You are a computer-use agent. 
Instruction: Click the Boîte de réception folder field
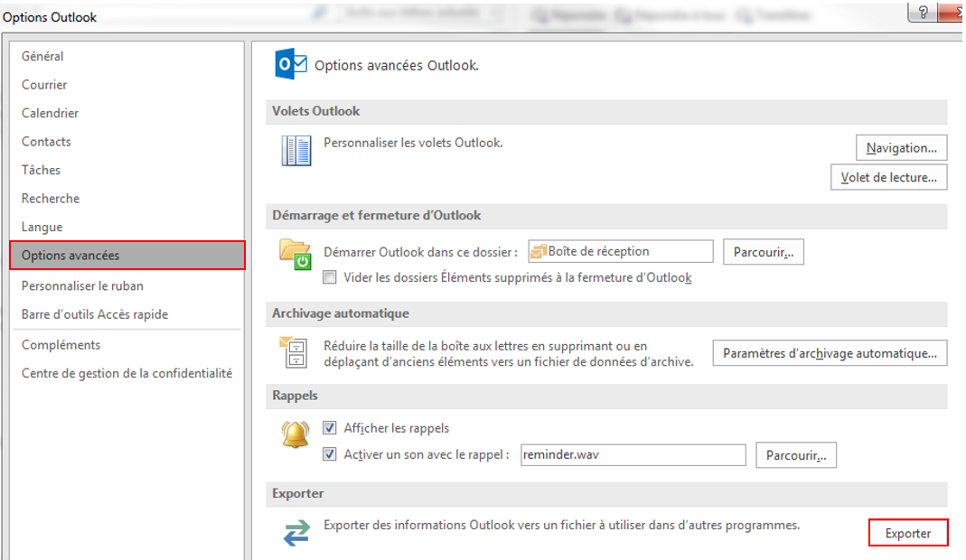coord(621,251)
